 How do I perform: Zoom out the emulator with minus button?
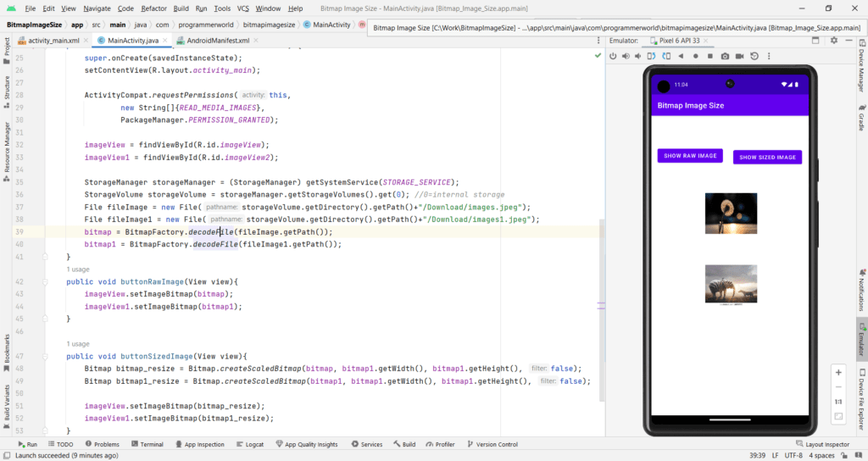coord(838,386)
